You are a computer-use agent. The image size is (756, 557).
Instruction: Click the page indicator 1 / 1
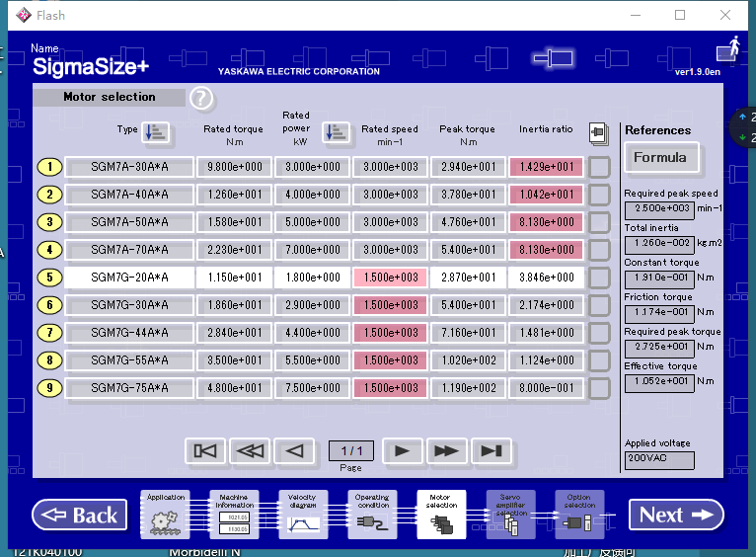351,451
